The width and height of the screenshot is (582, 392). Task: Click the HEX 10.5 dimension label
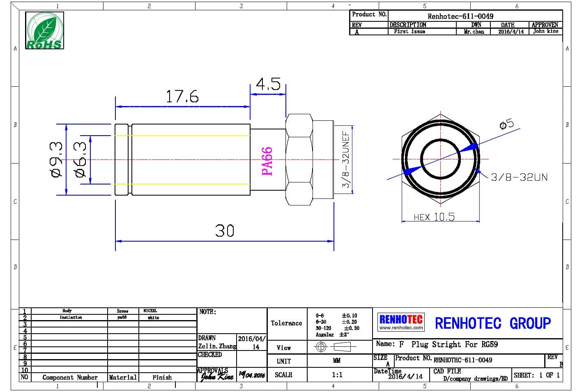pyautogui.click(x=434, y=217)
